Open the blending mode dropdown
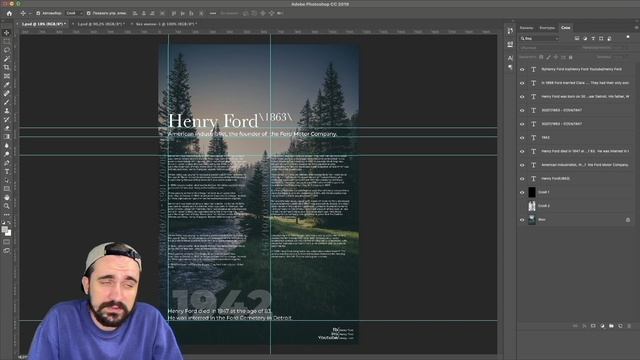This screenshot has height=360, width=640. 549,48
